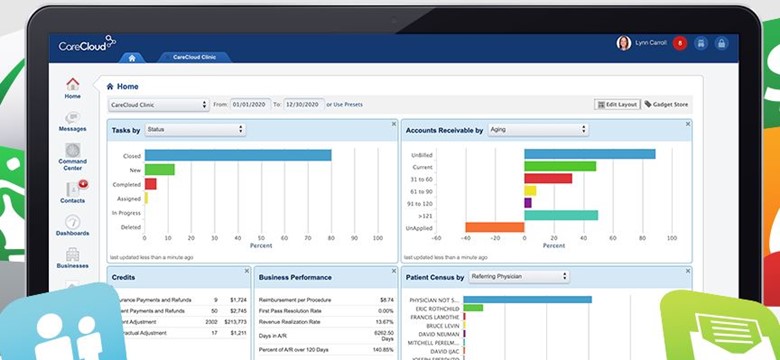Viewport: 780px width, 360px height.
Task: Open Command Center in the sidebar
Action: 73,157
